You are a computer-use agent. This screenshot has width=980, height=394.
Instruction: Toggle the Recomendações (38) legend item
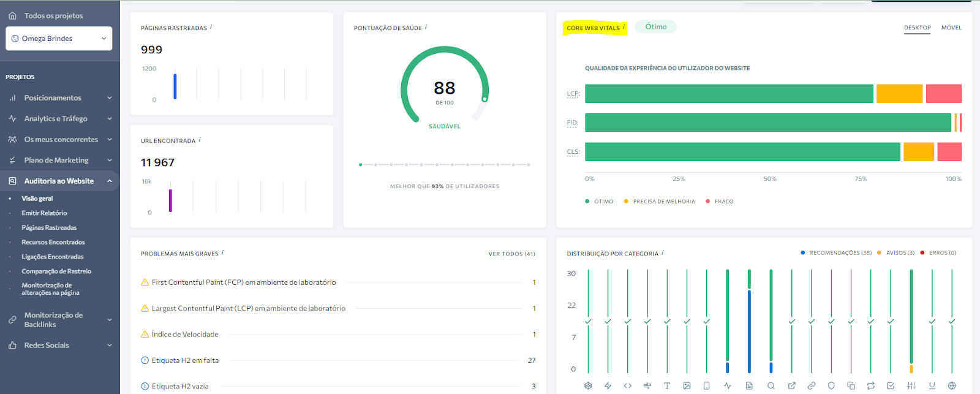click(x=835, y=252)
